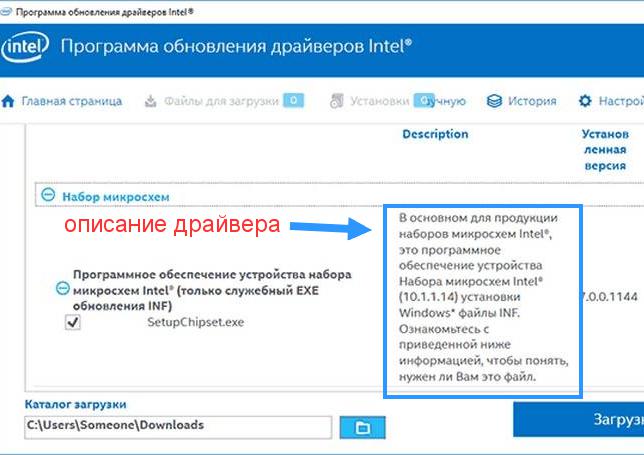Viewport: 644px width, 455px height.
Task: Select Программное обеспечение устройства набора микросхем title
Action: (x=212, y=290)
